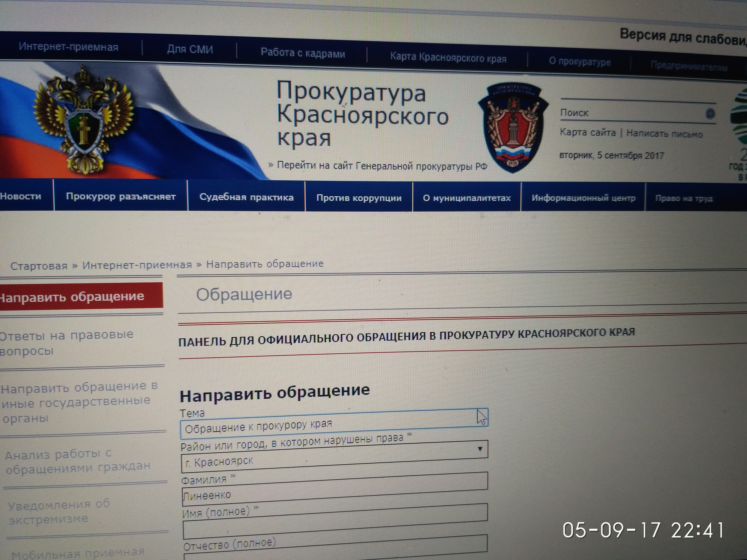The image size is (747, 560).
Task: Click the search magnifier icon
Action: (710, 114)
